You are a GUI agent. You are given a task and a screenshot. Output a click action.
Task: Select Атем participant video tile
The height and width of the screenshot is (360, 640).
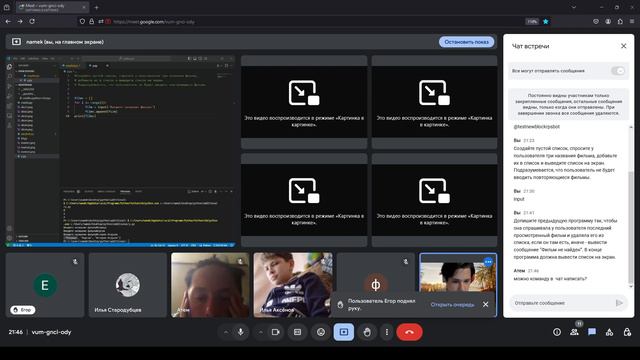pyautogui.click(x=210, y=285)
